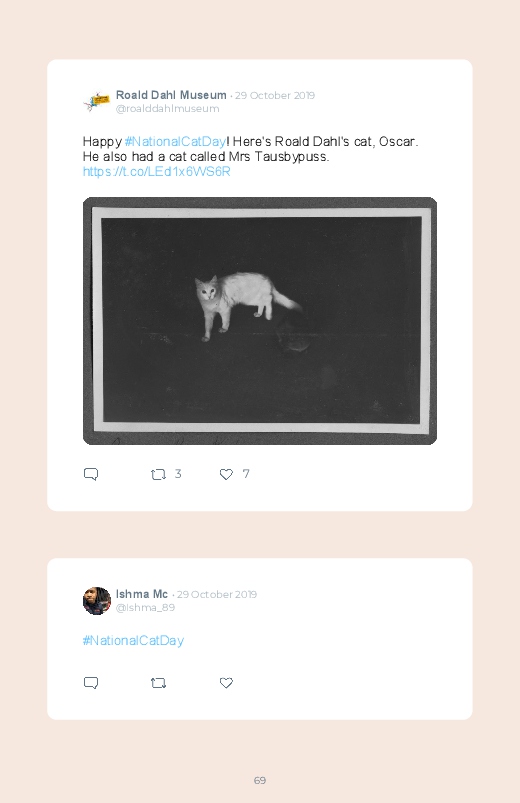The height and width of the screenshot is (803, 520).
Task: Open the #NationalCatDay hashtag in museum tweet
Action: (x=175, y=141)
